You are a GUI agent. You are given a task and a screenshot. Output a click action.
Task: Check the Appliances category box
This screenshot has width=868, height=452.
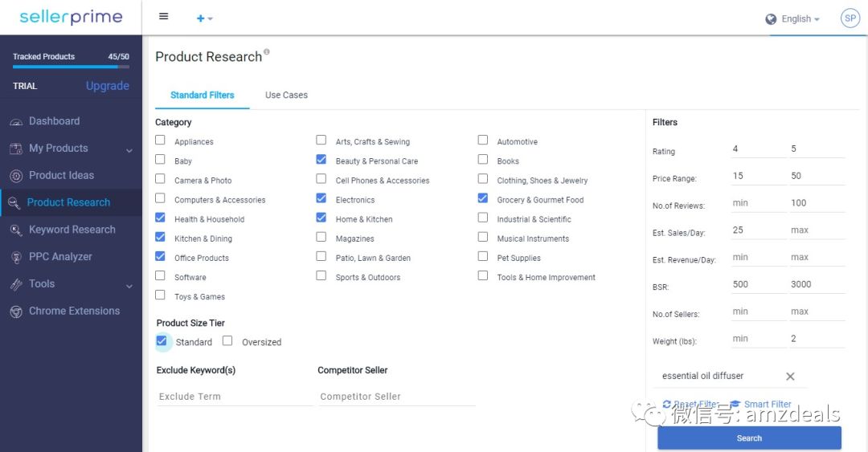161,140
